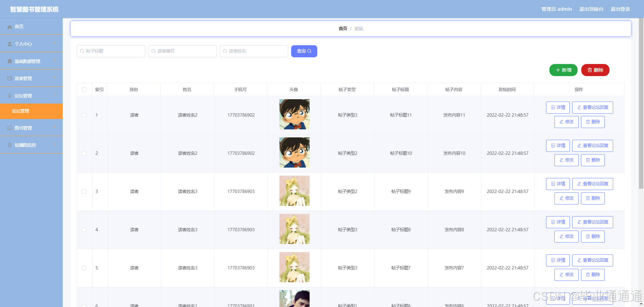Viewport: 644px width, 307px height.
Task: Check the checkbox beside 帖子标题9
Action: tap(84, 191)
